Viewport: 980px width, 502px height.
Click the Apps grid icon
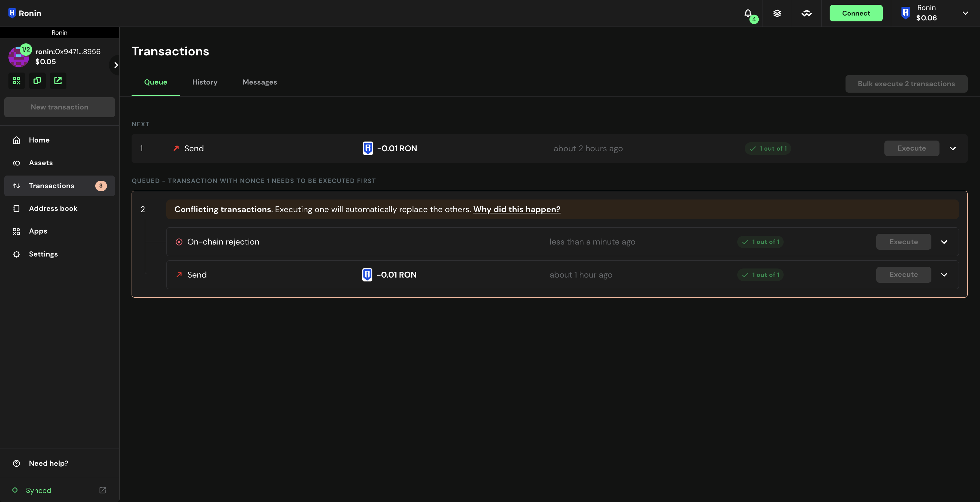click(16, 231)
